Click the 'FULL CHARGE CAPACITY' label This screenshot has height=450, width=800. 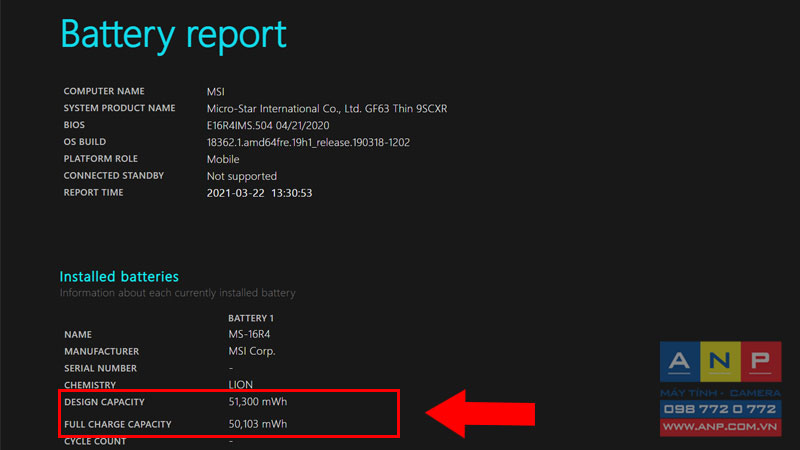[x=118, y=424]
